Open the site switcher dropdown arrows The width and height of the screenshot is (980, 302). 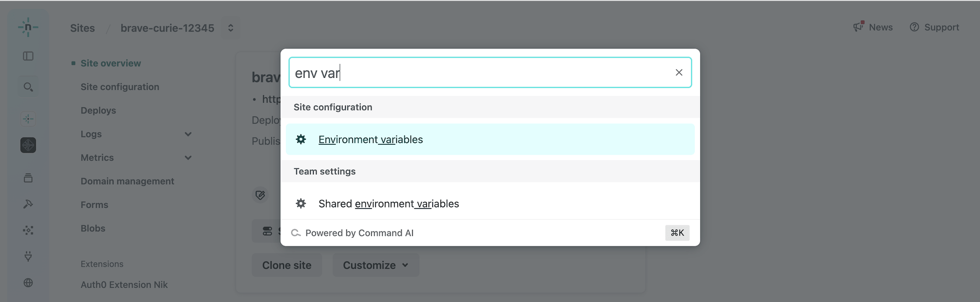(231, 28)
